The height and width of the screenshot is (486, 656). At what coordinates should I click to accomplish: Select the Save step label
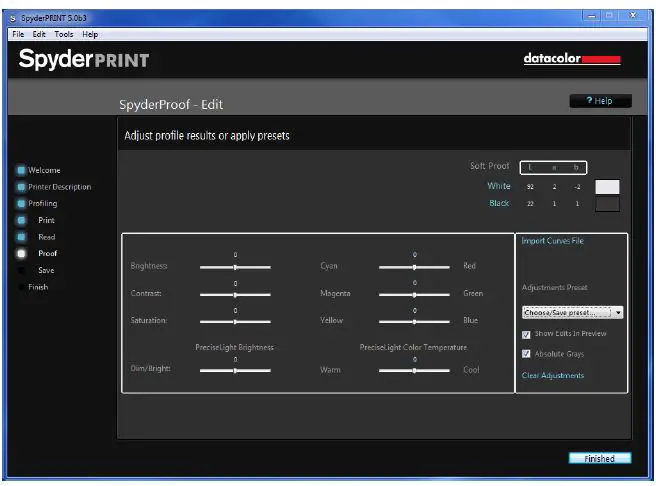pyautogui.click(x=46, y=271)
